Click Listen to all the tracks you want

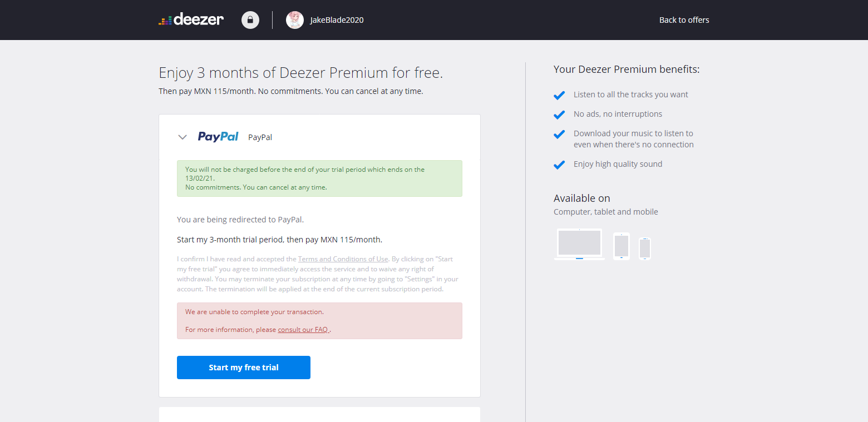(631, 95)
